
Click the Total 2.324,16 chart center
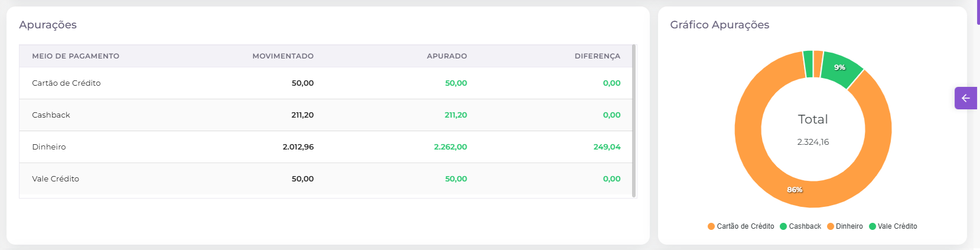[813, 129]
